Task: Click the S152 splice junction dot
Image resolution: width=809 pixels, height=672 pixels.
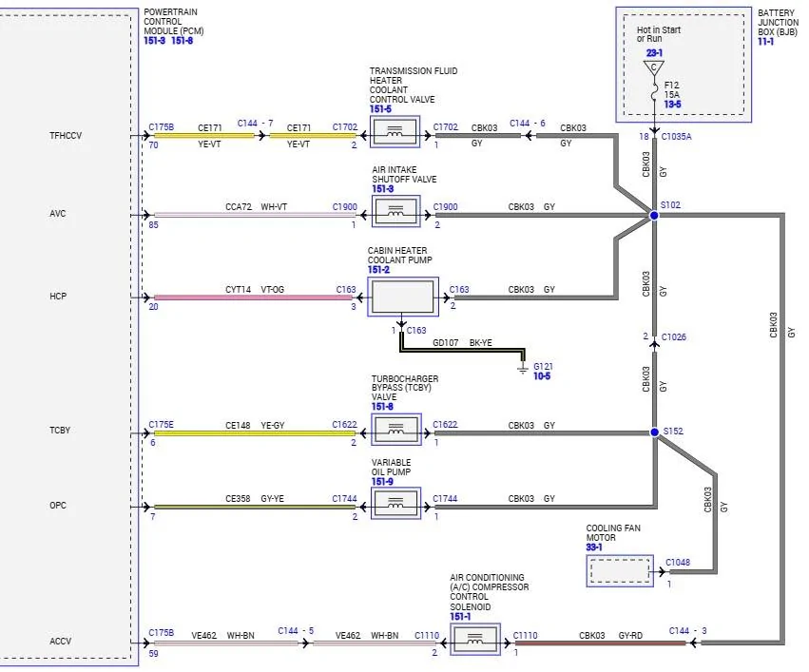Action: [654, 432]
